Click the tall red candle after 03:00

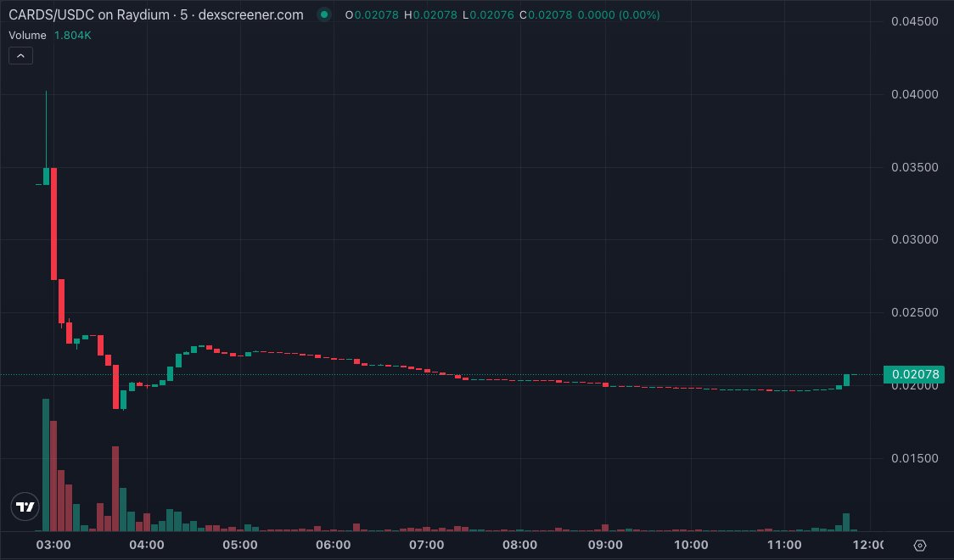coord(53,224)
